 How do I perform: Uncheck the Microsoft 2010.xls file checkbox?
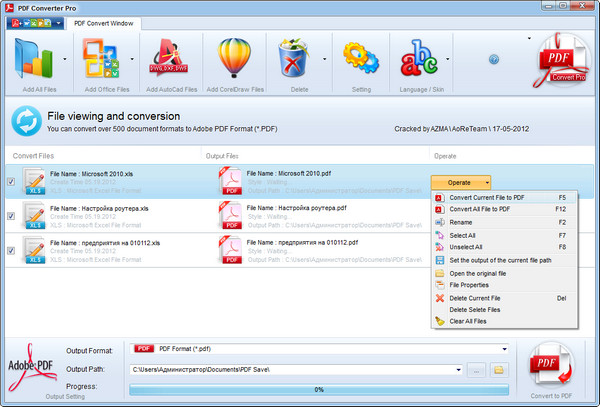[x=11, y=182]
